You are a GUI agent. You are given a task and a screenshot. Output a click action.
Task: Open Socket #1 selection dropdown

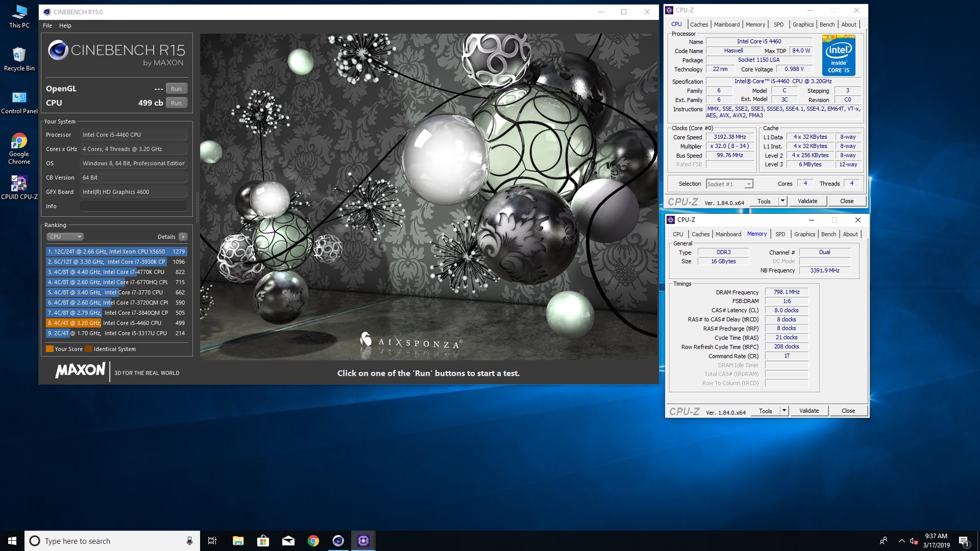tap(729, 184)
